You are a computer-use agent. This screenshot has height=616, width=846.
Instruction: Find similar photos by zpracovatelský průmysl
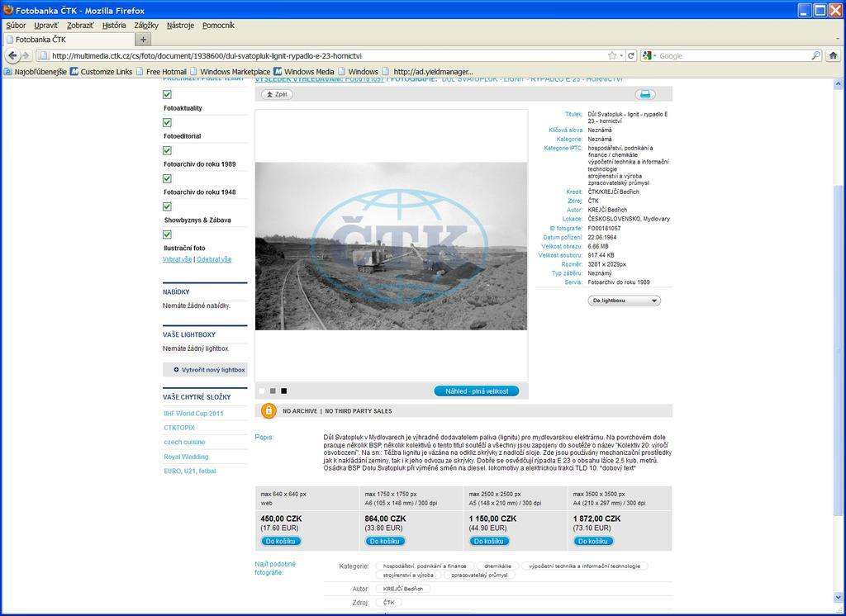(479, 575)
